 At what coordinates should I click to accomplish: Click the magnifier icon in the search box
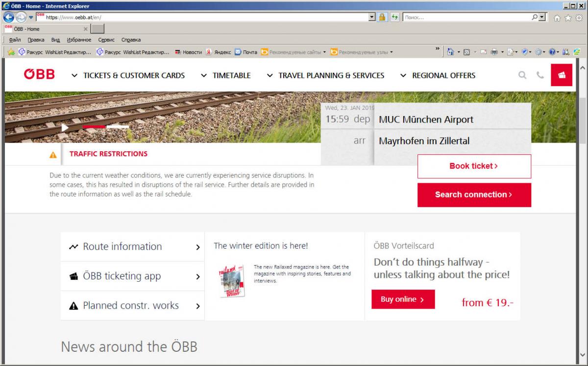coord(535,17)
